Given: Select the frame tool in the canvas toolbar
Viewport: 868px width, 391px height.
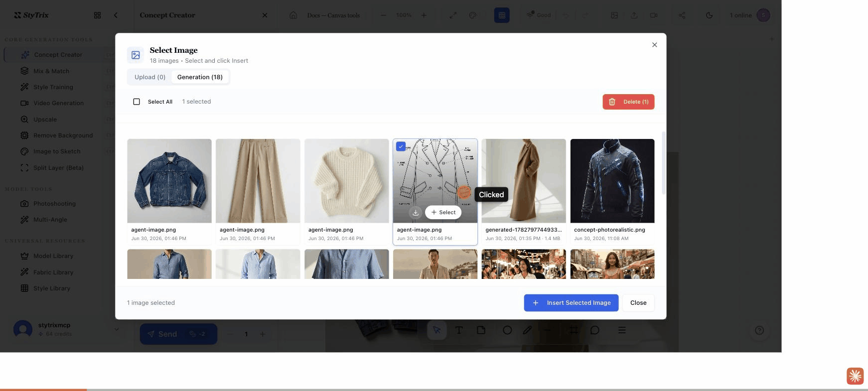Looking at the screenshot, I should (x=574, y=330).
